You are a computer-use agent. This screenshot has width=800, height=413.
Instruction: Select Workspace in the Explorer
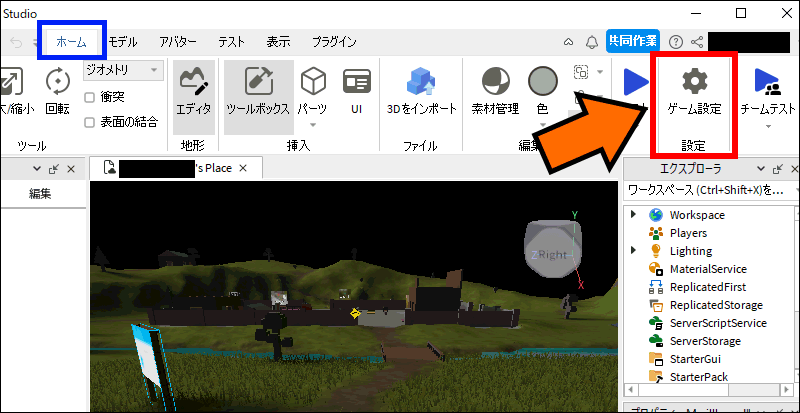(697, 215)
